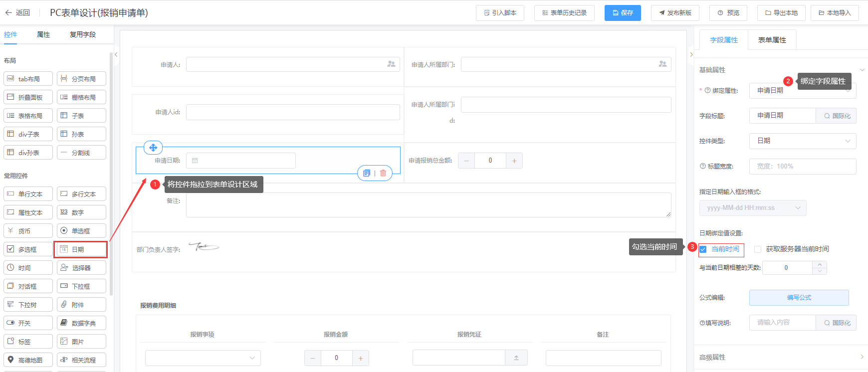Click the 保存 button
Screen dimensions: 868x372
[623, 13]
